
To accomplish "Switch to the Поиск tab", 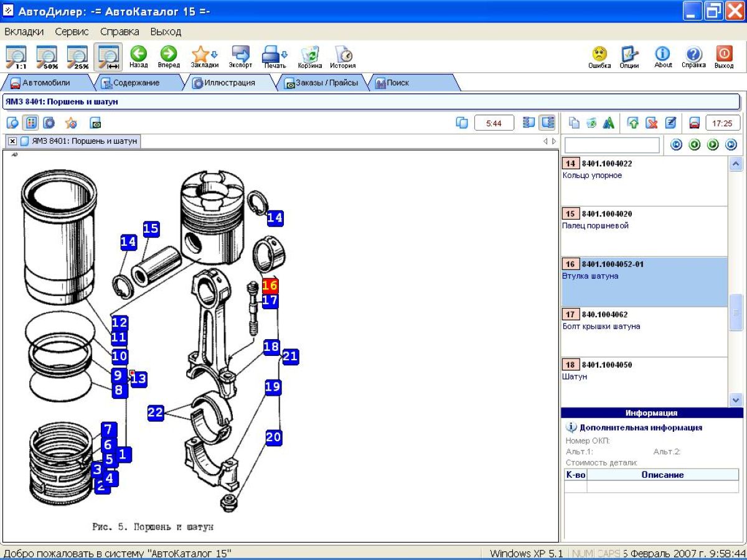I will click(x=413, y=83).
